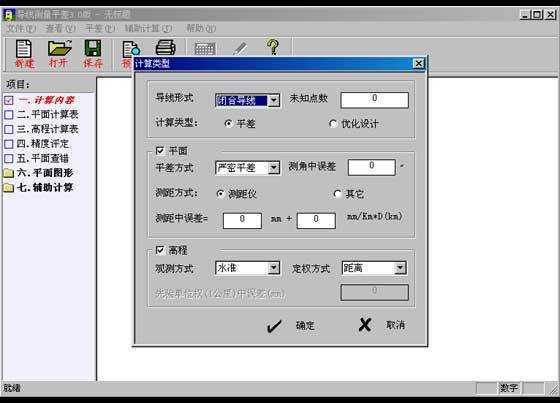Screen dimensions: 560x403
Task: Click the 水准 combo box field
Action: (247, 268)
